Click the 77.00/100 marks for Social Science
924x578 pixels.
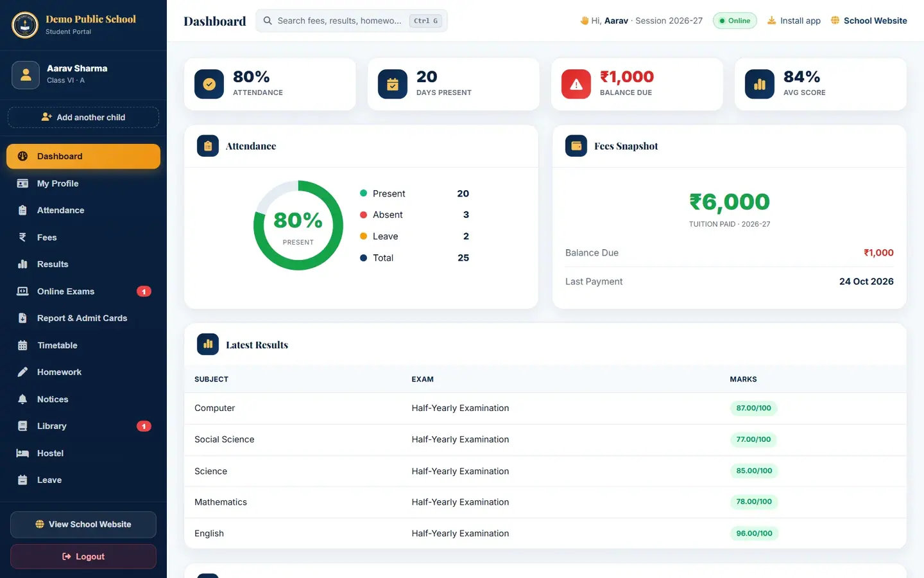click(753, 440)
